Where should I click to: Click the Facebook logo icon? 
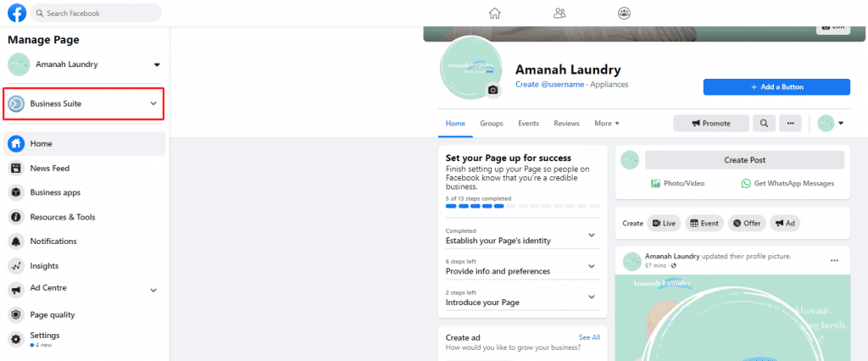(17, 13)
